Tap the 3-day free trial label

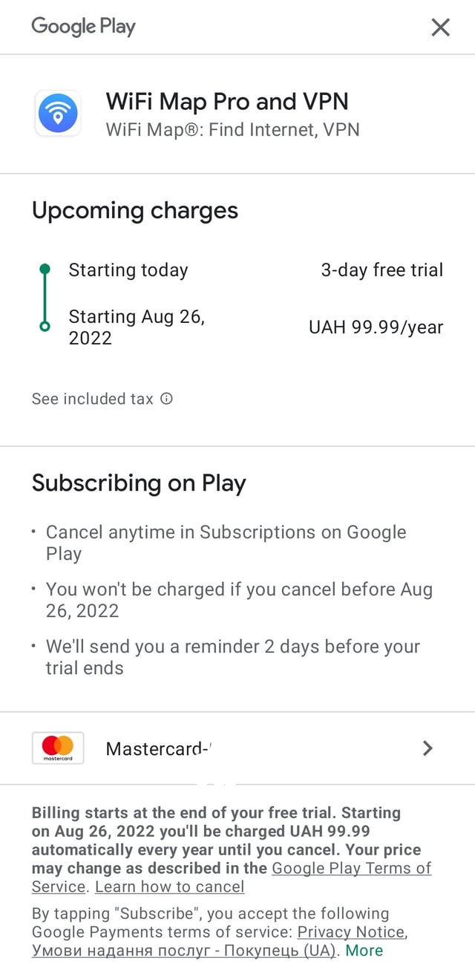click(x=381, y=270)
